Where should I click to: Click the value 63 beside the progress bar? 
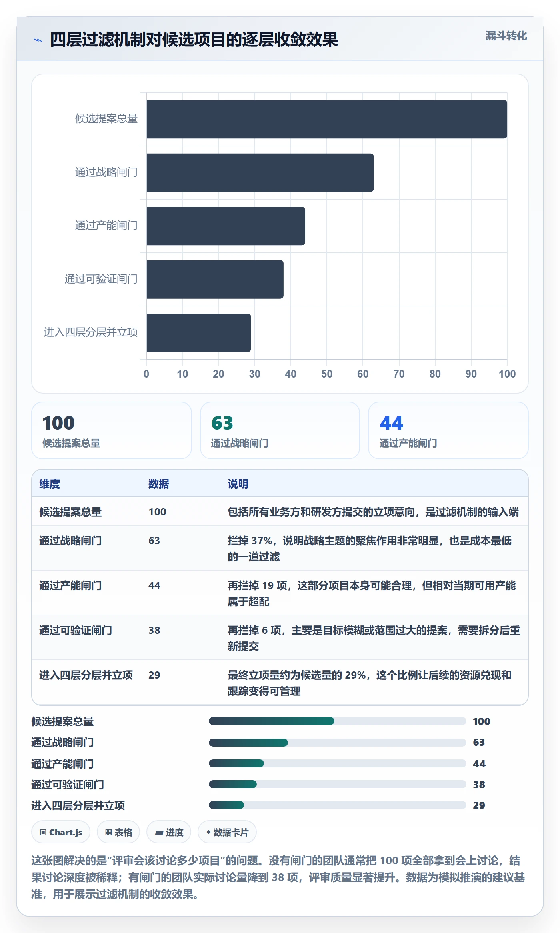[x=479, y=742]
